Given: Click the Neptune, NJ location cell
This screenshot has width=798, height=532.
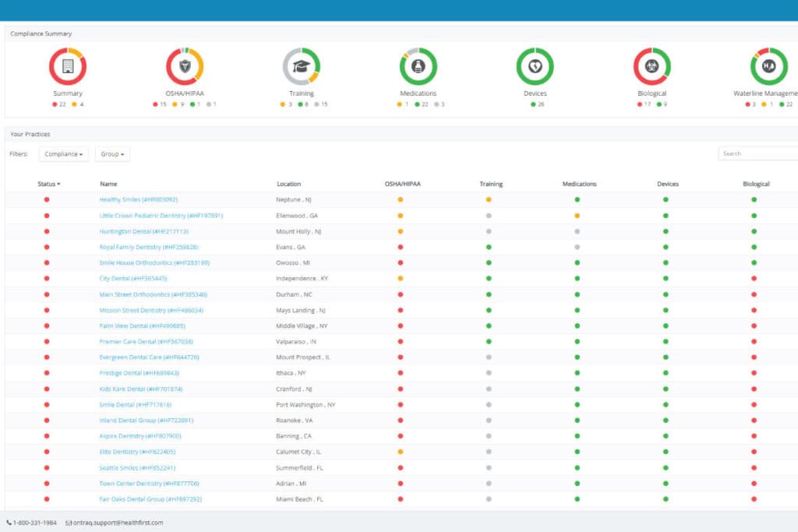Looking at the screenshot, I should (x=294, y=200).
